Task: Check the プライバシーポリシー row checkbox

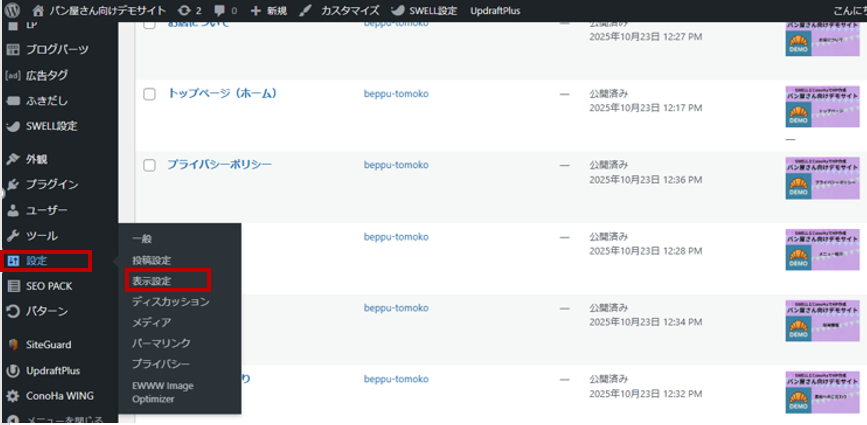Action: pyautogui.click(x=149, y=165)
